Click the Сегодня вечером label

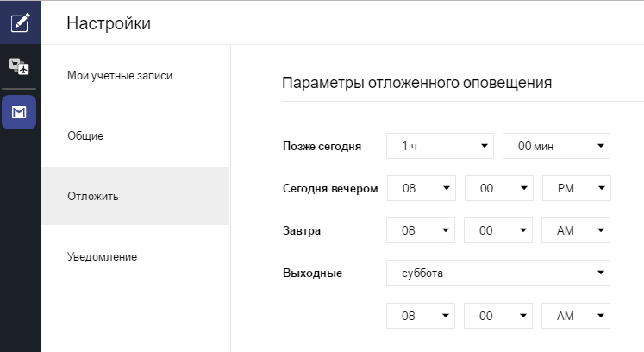(330, 189)
